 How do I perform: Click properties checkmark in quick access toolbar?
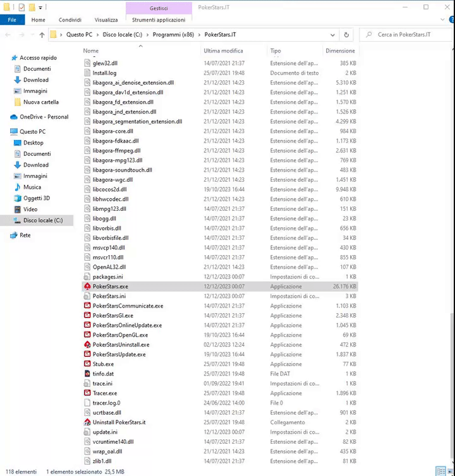point(21,8)
